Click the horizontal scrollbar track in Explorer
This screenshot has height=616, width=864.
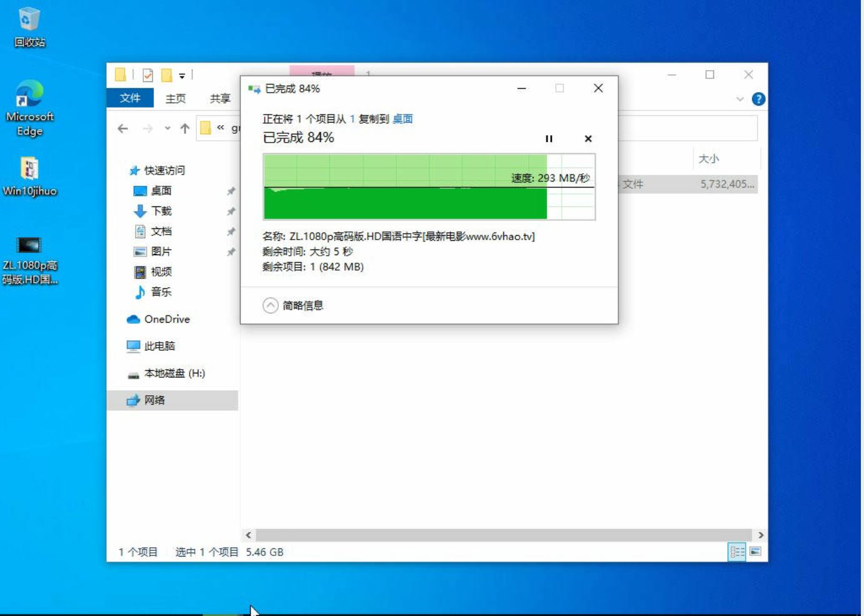click(x=505, y=535)
